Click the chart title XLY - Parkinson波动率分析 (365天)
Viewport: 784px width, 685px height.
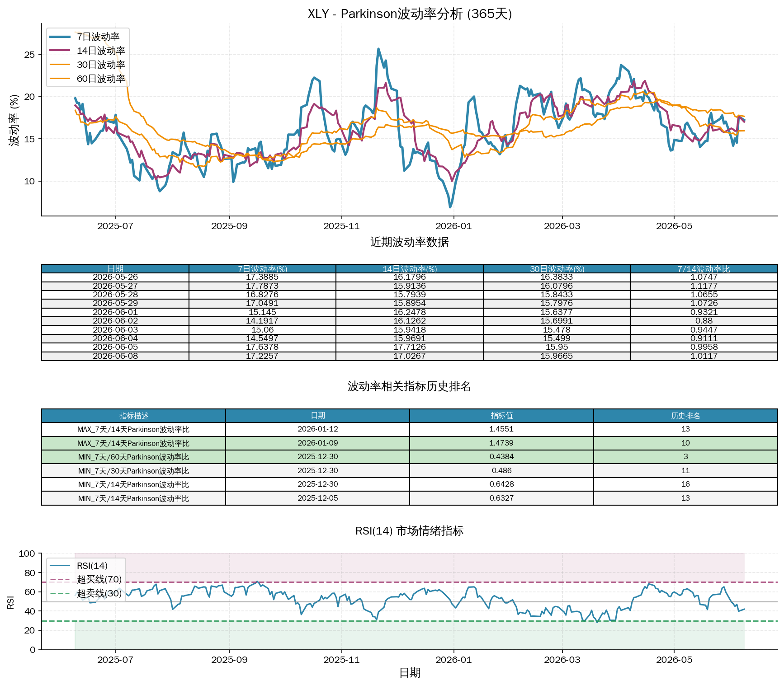410,14
